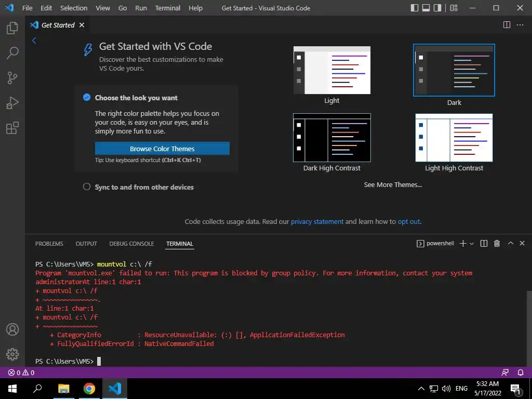
Task: Open Customize Layout icon
Action: pos(454,8)
